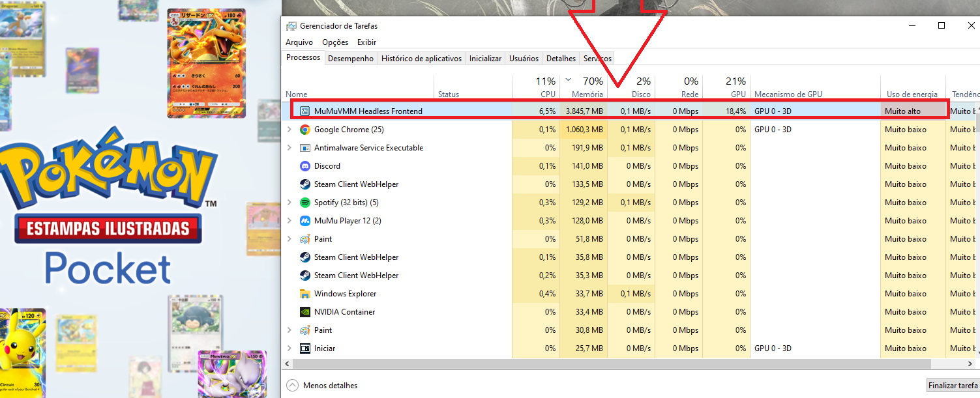Expand the Iniciar process row
This screenshot has height=398, width=980.
click(289, 348)
